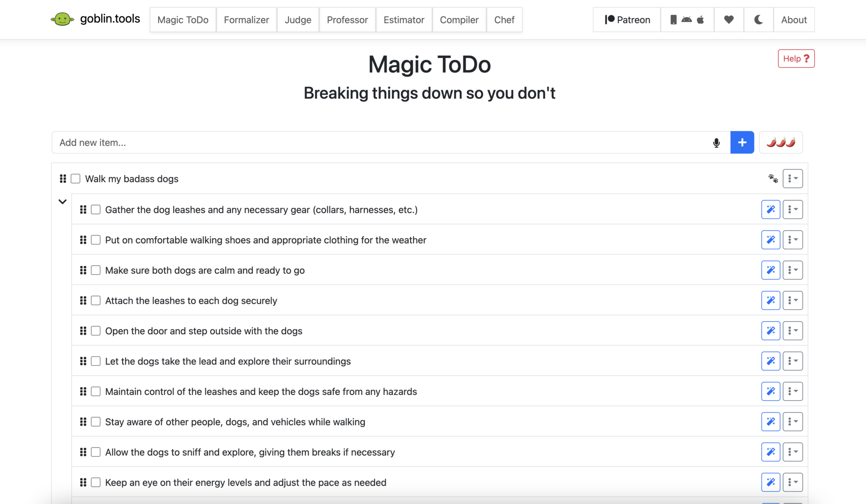Switch to the Chef tool
Screen dimensions: 866x504
504,19
